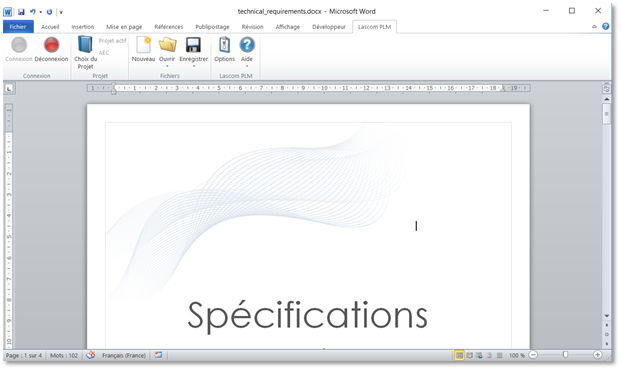This screenshot has width=621, height=370.
Task: Click the tab selector at ruler corner
Action: pos(9,88)
